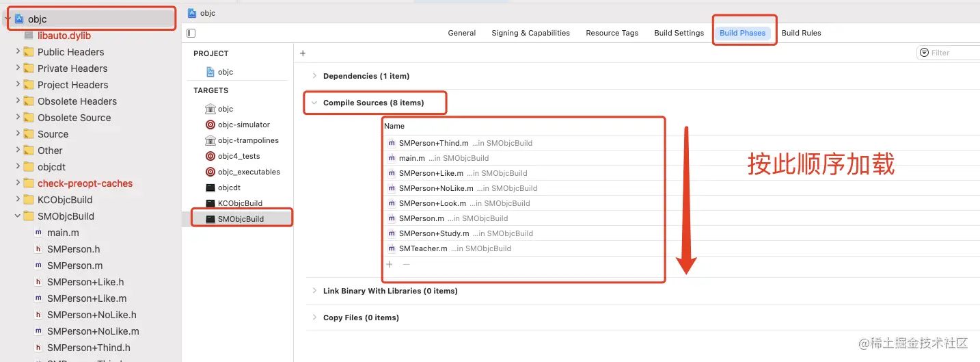Screen dimensions: 980x362
Task: Open the Resource Tags tab
Action: [612, 33]
